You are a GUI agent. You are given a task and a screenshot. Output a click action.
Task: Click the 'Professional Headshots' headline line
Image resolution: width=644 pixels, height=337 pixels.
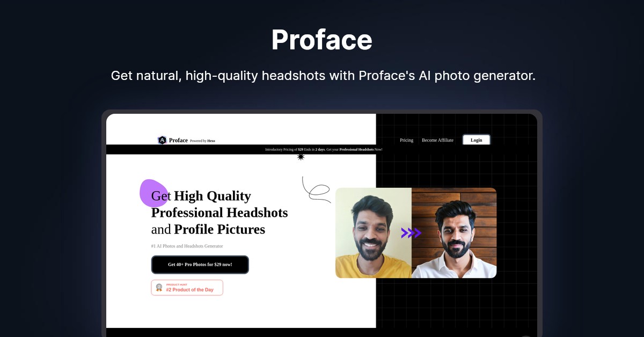219,213
